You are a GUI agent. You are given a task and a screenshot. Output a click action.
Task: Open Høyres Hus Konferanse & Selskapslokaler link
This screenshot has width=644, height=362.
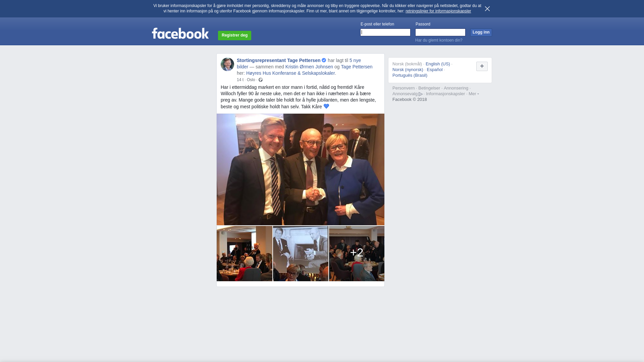[x=290, y=73]
